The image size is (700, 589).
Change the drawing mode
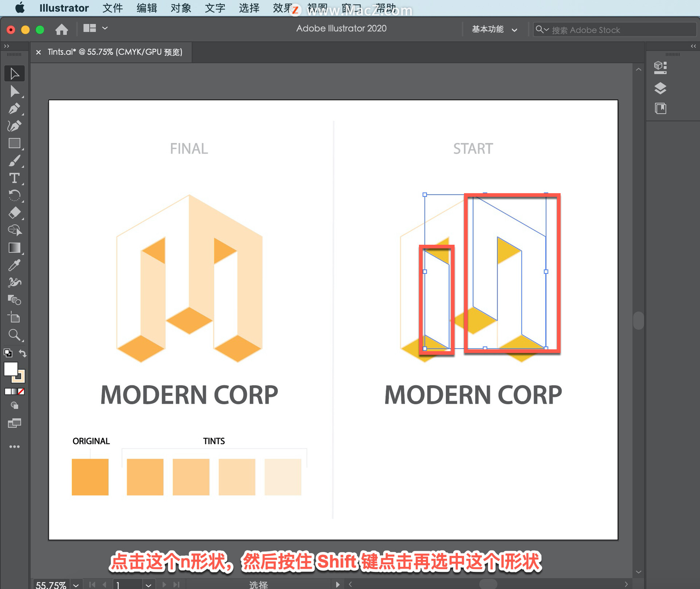[x=15, y=405]
